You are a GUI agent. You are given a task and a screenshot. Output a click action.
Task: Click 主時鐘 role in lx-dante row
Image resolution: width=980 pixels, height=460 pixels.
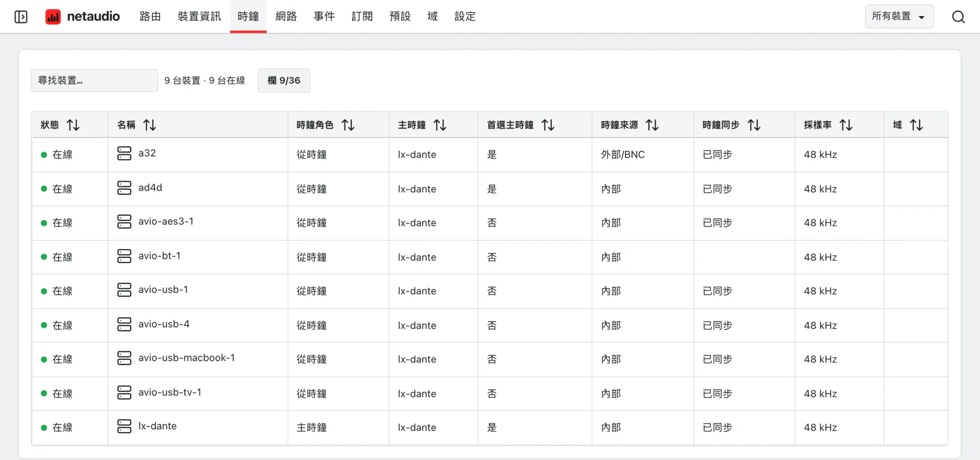[x=312, y=427]
